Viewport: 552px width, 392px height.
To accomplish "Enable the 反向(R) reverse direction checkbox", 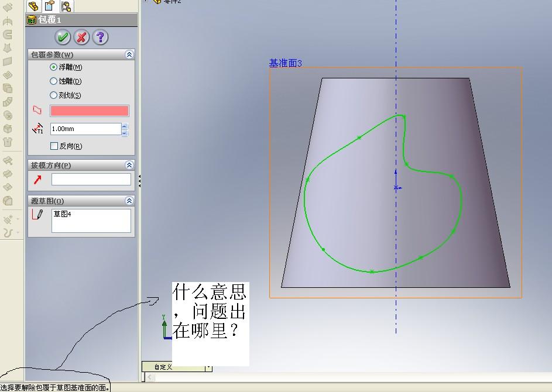I will pos(54,146).
